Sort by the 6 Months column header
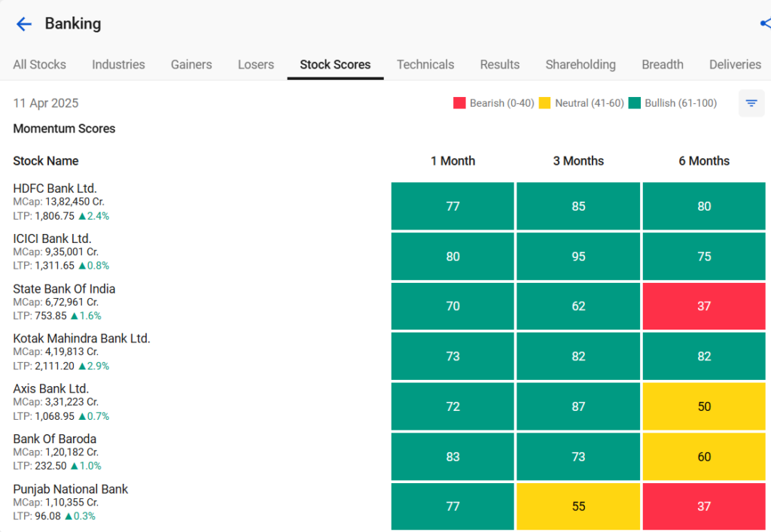Viewport: 771px width, 532px height. coord(704,160)
